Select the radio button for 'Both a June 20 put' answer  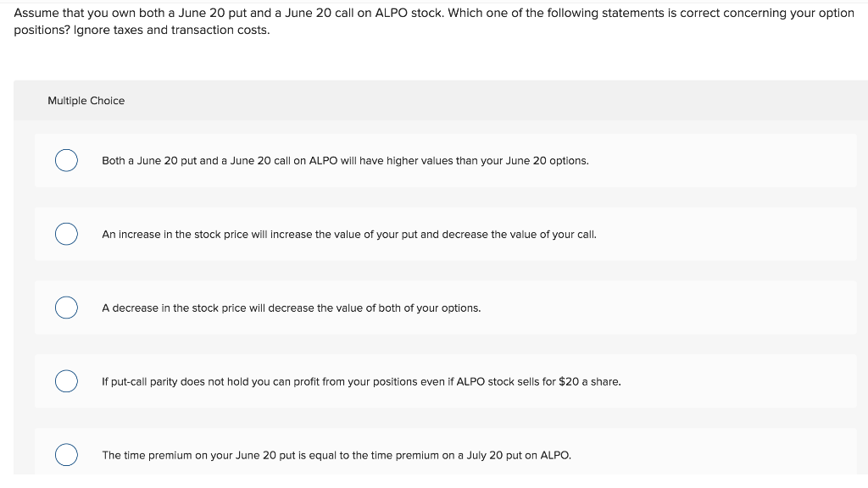66,160
